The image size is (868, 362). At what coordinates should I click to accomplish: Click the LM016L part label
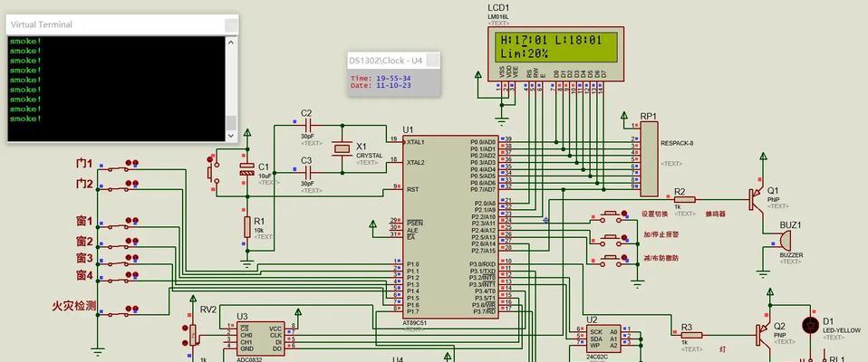[497, 16]
